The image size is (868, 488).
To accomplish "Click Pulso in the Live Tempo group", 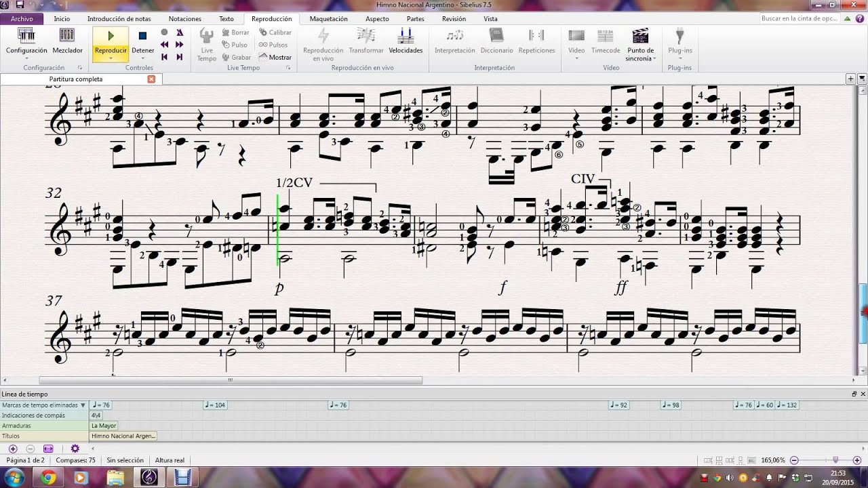I will coord(235,45).
